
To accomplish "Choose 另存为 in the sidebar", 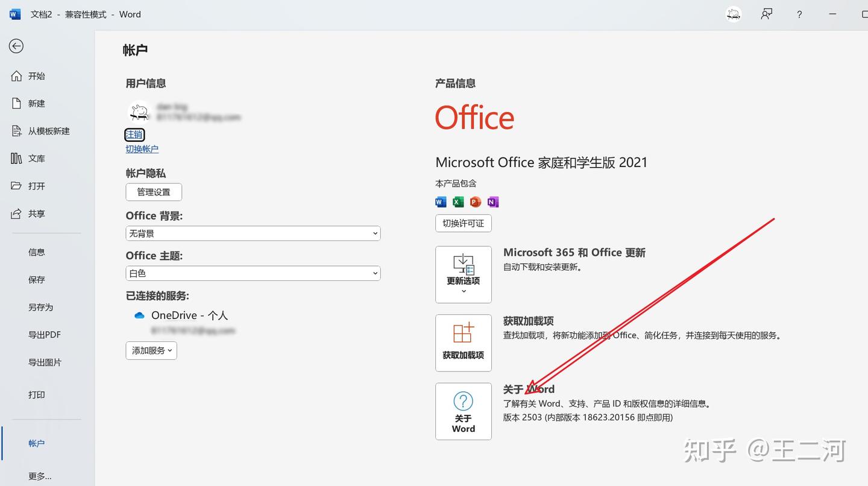I will (x=40, y=307).
